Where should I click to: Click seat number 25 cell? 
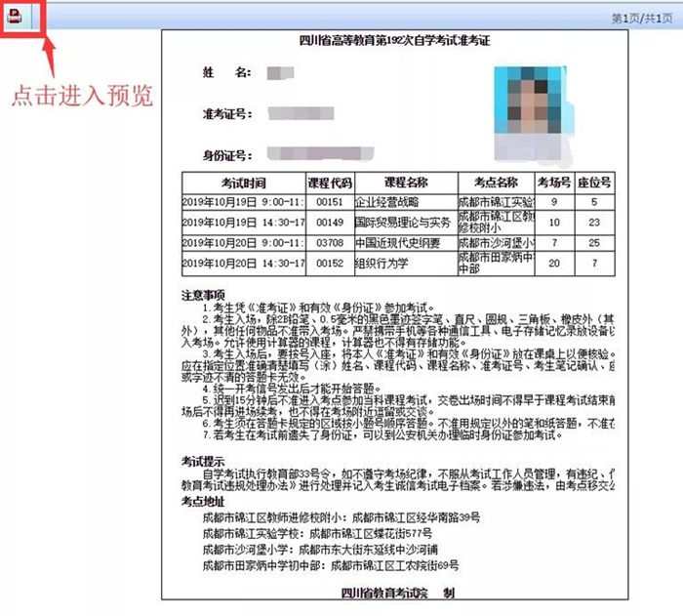pos(594,243)
